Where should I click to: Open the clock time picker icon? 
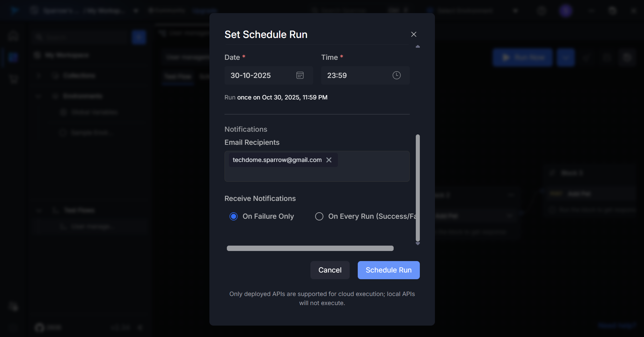click(396, 75)
